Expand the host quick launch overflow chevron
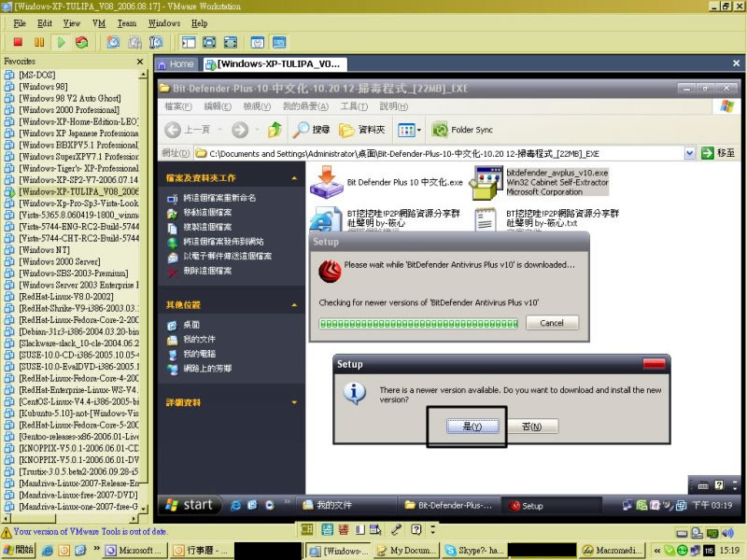Image resolution: width=747 pixels, height=560 pixels. click(97, 549)
